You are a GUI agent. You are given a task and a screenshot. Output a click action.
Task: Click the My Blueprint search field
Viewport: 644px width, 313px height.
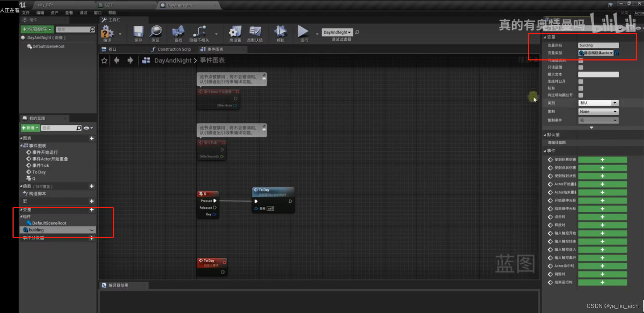tap(61, 128)
